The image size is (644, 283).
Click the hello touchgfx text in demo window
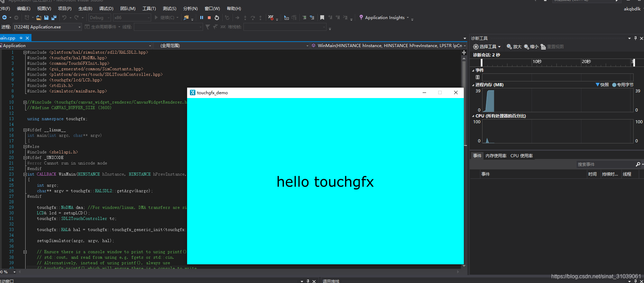(x=325, y=182)
